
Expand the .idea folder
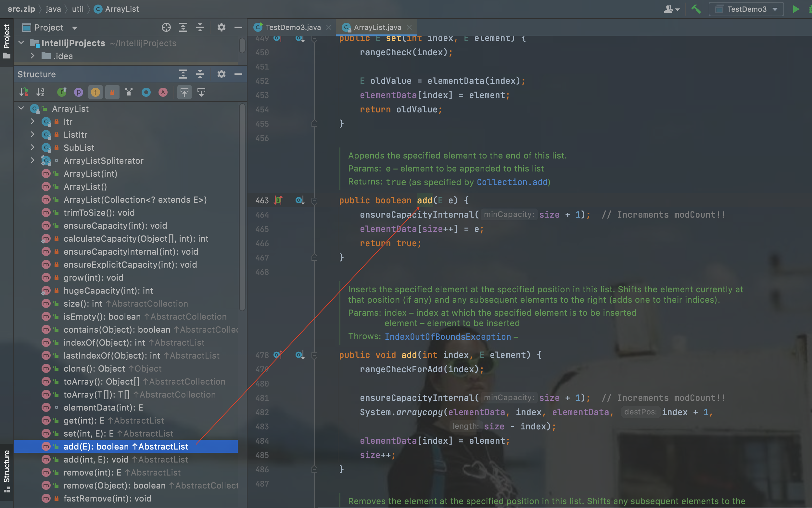(x=32, y=56)
